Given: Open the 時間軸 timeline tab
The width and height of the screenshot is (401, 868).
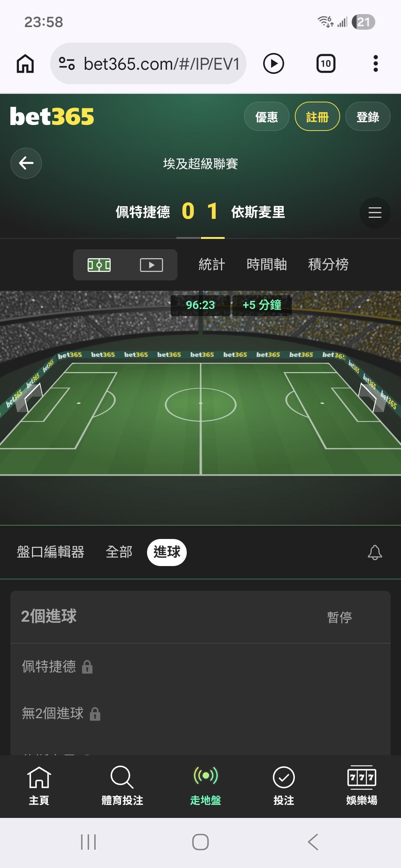Looking at the screenshot, I should [x=267, y=264].
